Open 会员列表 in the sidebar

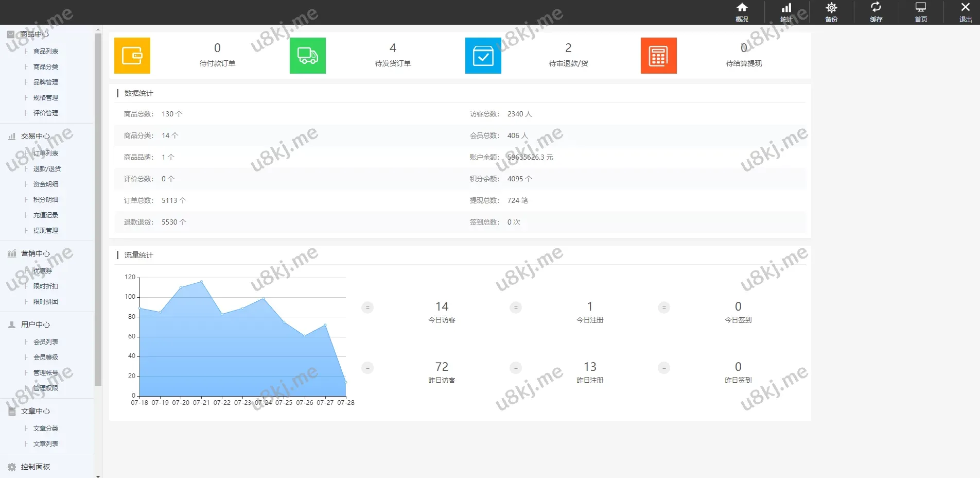(46, 342)
